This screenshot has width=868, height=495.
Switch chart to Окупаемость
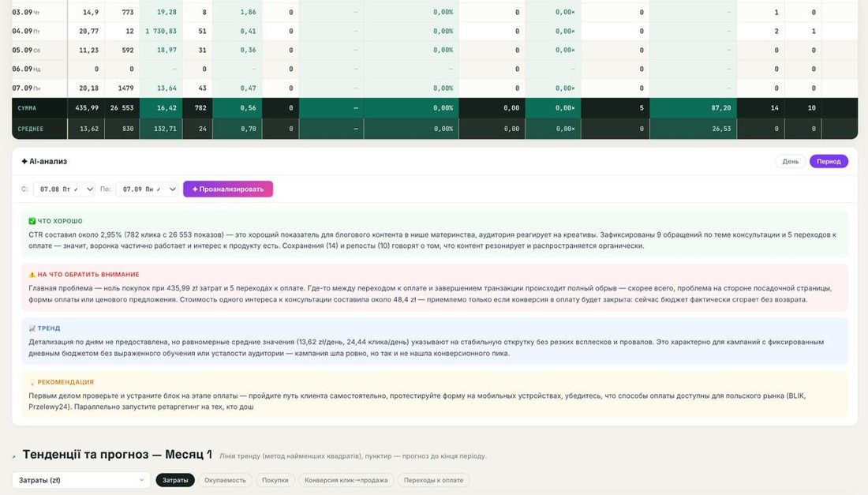coord(225,480)
